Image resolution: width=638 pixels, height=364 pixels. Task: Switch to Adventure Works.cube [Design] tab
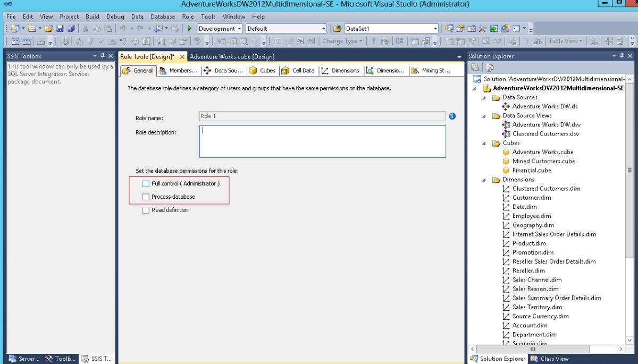[x=232, y=56]
